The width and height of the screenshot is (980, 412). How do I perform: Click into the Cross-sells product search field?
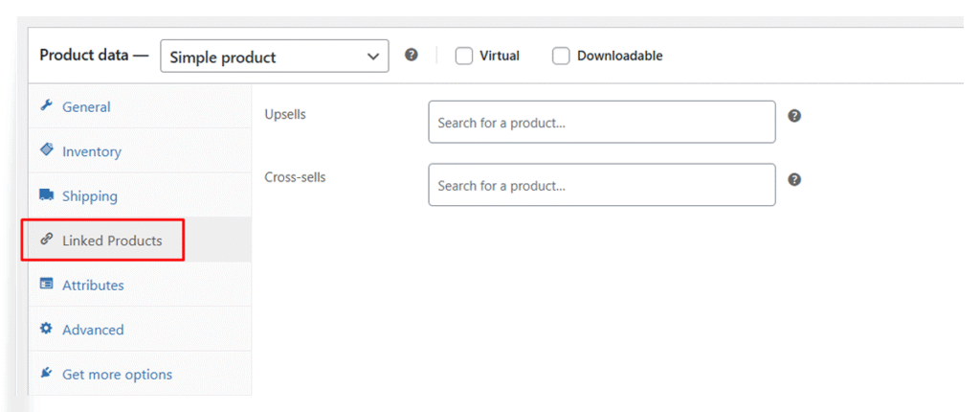pyautogui.click(x=601, y=185)
